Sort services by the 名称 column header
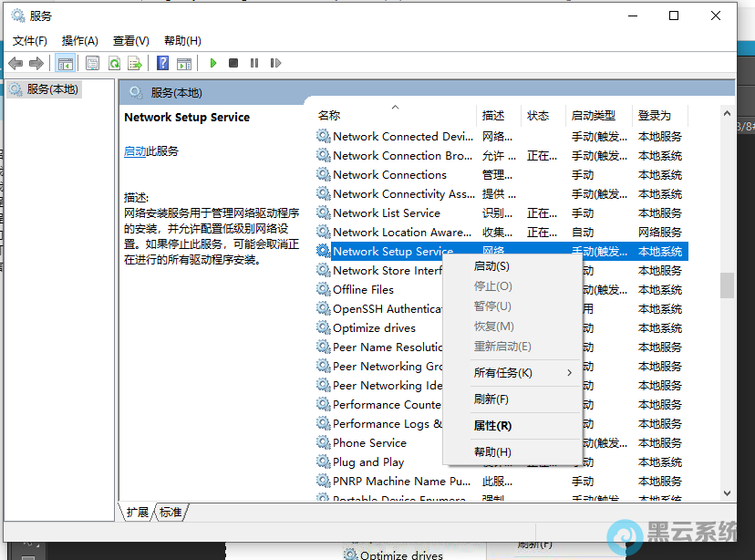The width and height of the screenshot is (755, 560). (329, 116)
